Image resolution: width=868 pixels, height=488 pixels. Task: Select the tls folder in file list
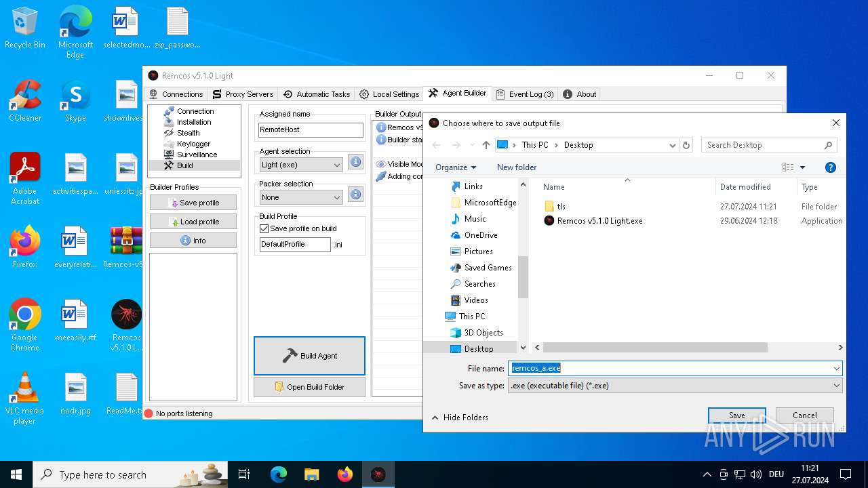click(561, 207)
